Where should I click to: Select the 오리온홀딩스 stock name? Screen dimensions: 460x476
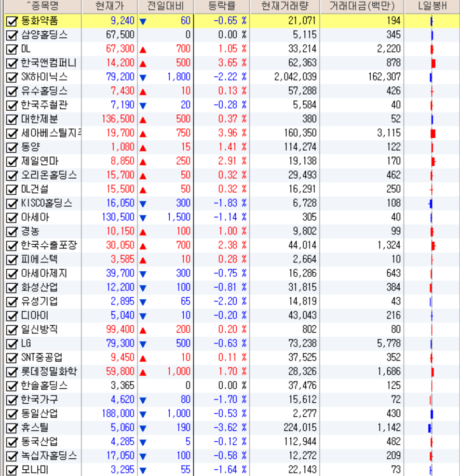click(x=49, y=175)
